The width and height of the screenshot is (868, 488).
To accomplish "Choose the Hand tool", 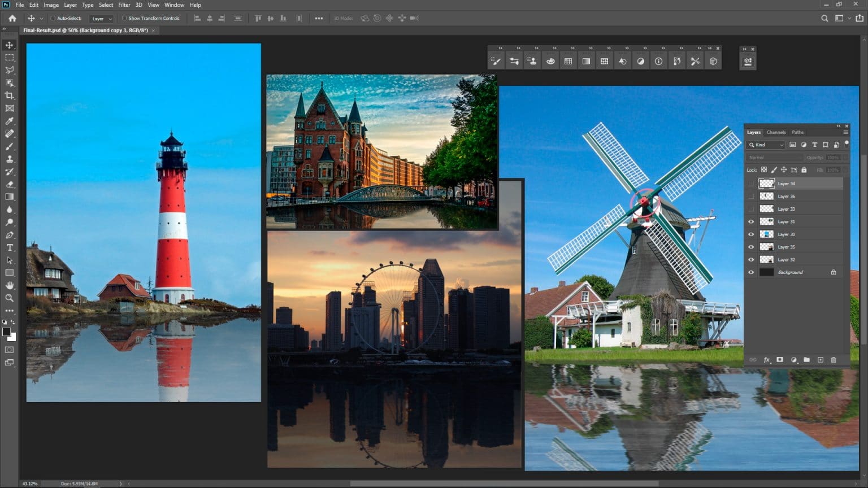I will [10, 285].
